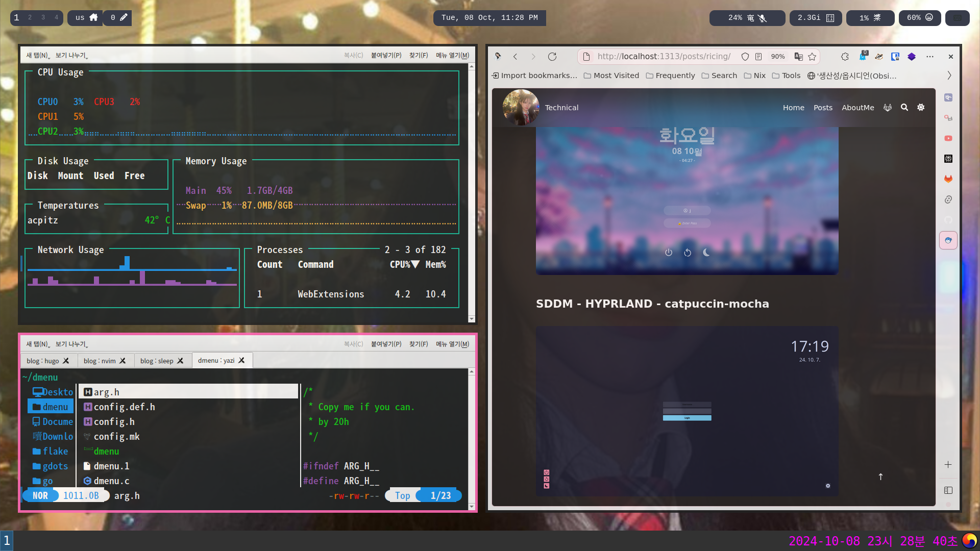
Task: Click the GitLab fox icon in blog navbar
Action: (x=888, y=108)
